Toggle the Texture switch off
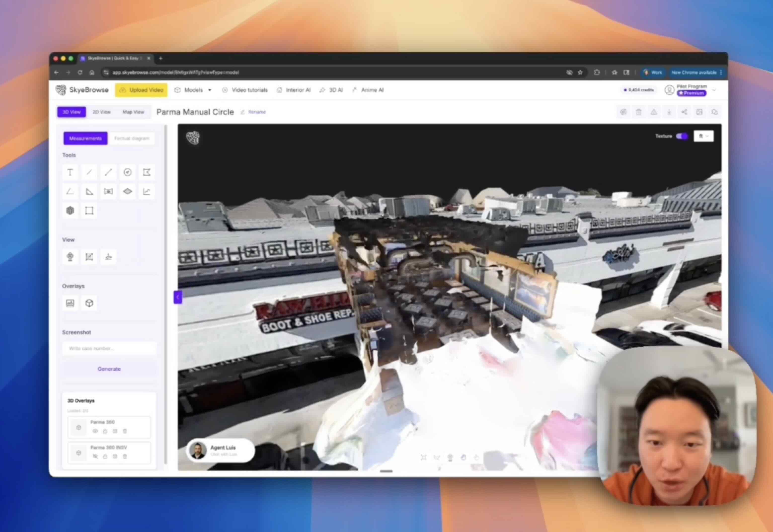This screenshot has height=532, width=773. [x=681, y=136]
